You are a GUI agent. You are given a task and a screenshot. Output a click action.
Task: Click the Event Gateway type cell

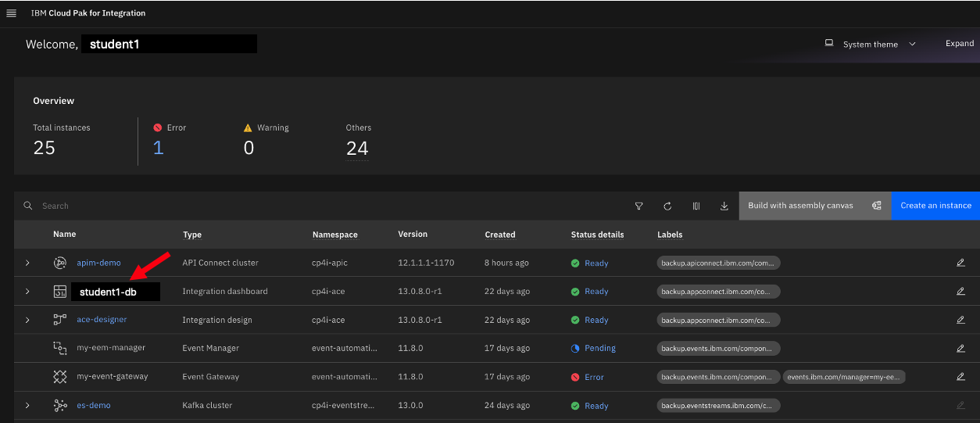coord(209,377)
